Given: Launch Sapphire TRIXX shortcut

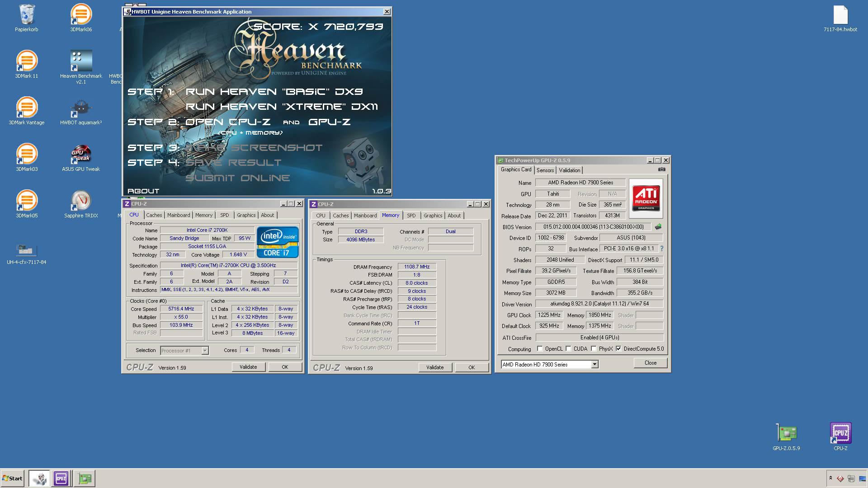Looking at the screenshot, I should (x=81, y=204).
